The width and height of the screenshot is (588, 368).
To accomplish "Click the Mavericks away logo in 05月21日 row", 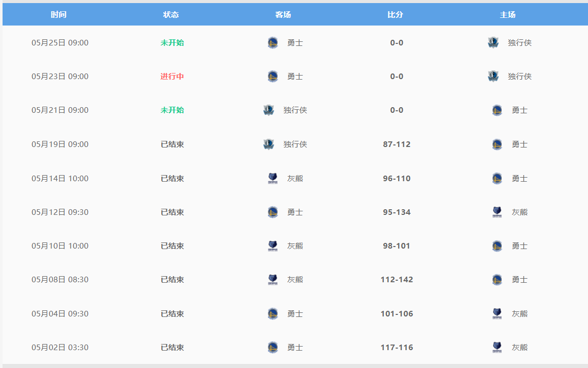I will 268,110.
